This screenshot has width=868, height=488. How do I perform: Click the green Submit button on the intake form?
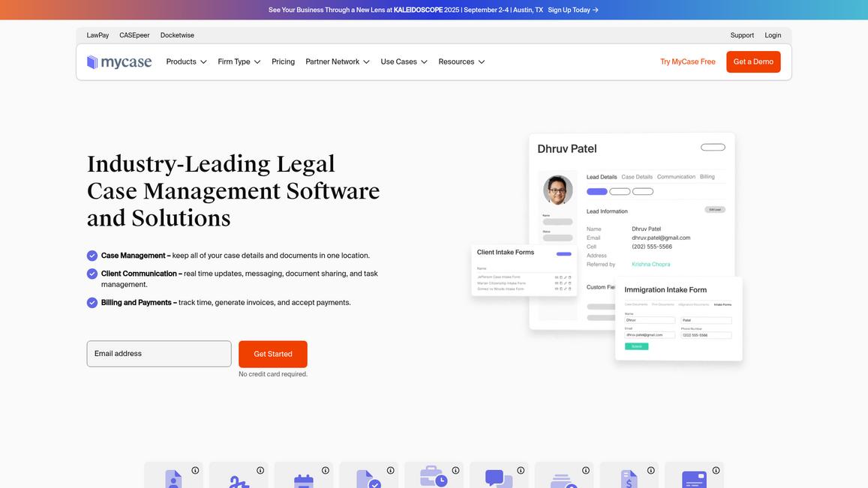(637, 346)
